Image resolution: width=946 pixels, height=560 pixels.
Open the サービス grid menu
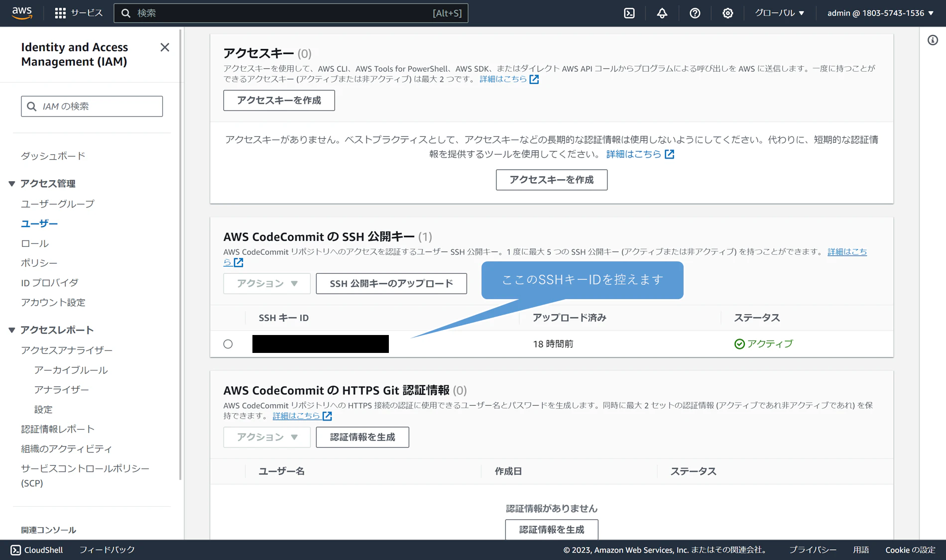79,13
